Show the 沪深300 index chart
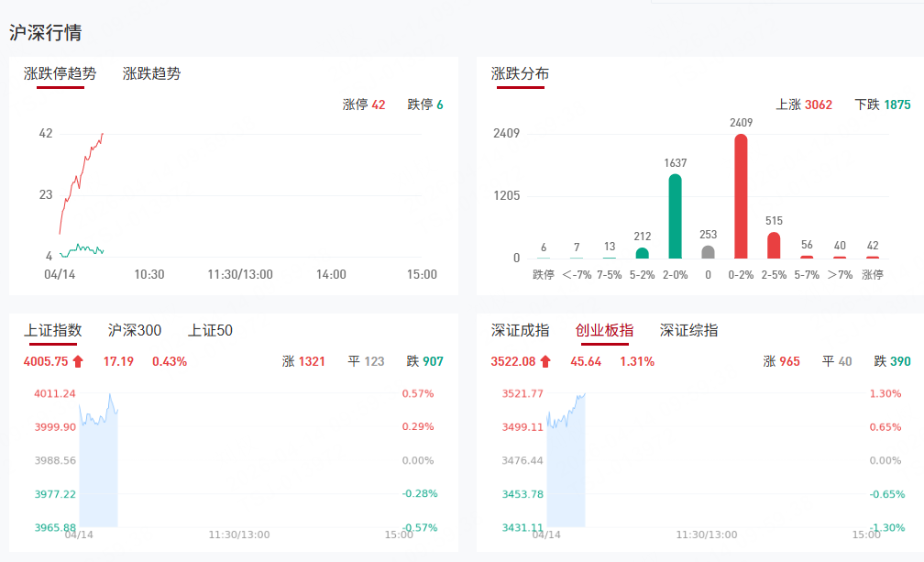Image resolution: width=924 pixels, height=562 pixels. click(135, 330)
